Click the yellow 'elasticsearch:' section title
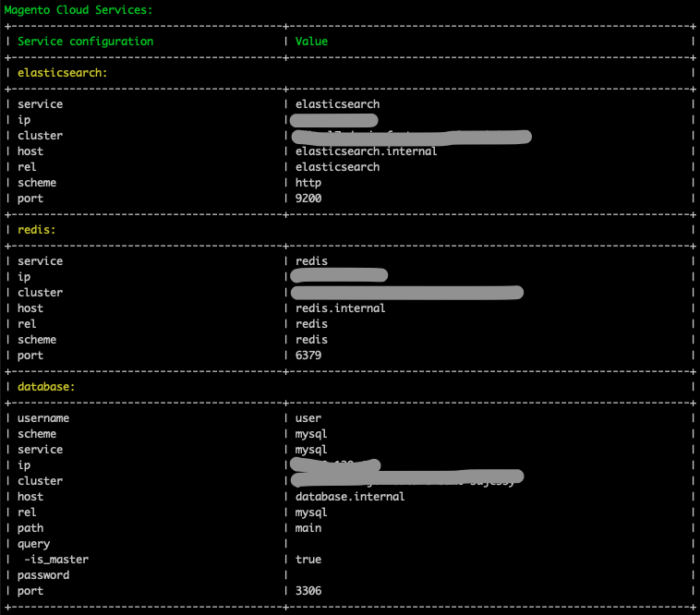Image resolution: width=700 pixels, height=615 pixels. click(63, 73)
